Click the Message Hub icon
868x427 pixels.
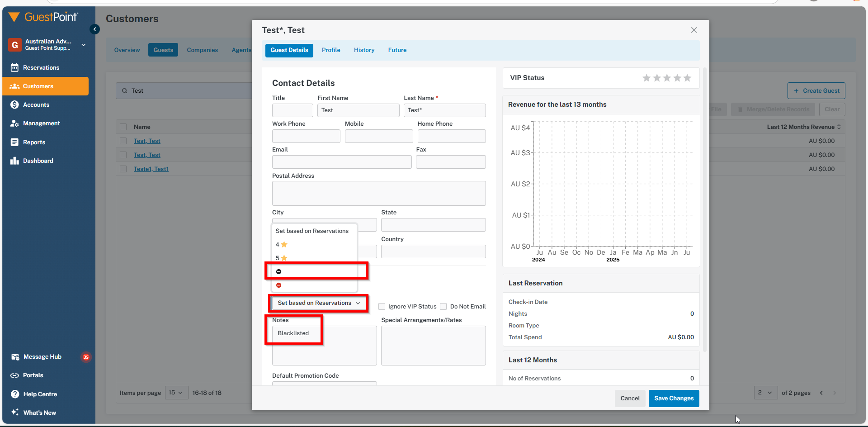tap(15, 357)
